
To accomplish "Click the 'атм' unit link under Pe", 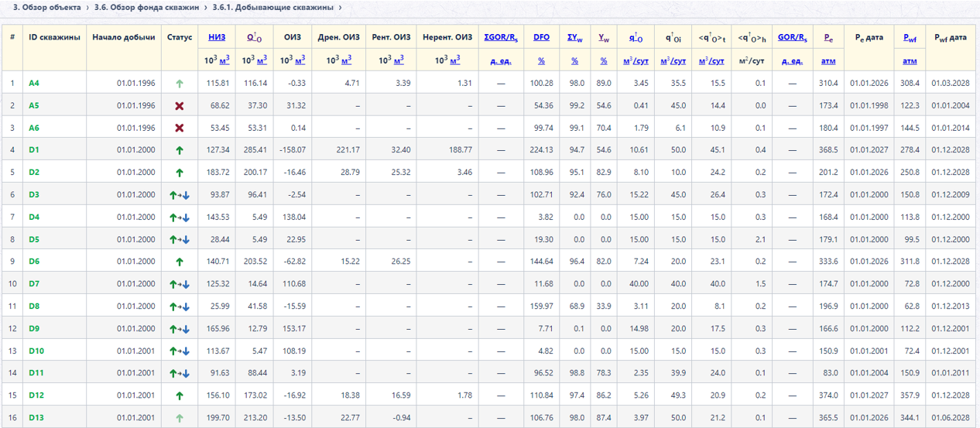I will coord(828,60).
